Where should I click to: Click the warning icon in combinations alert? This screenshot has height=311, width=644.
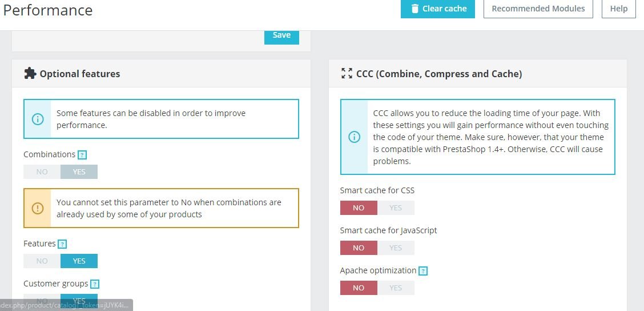coord(38,208)
